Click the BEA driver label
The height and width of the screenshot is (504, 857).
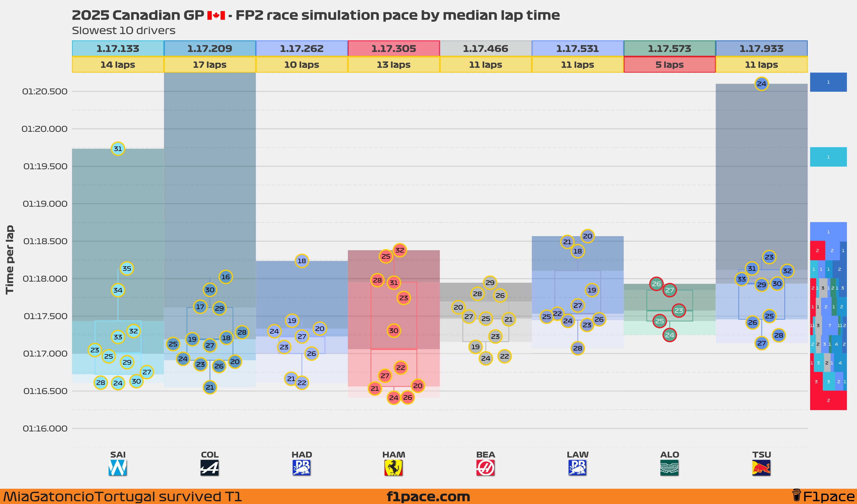pyautogui.click(x=486, y=455)
